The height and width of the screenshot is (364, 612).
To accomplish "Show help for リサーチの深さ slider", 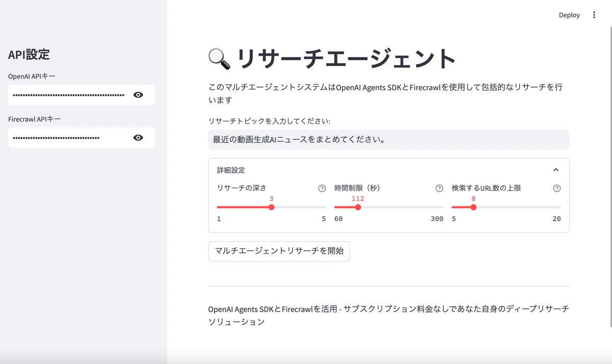I will tap(322, 188).
